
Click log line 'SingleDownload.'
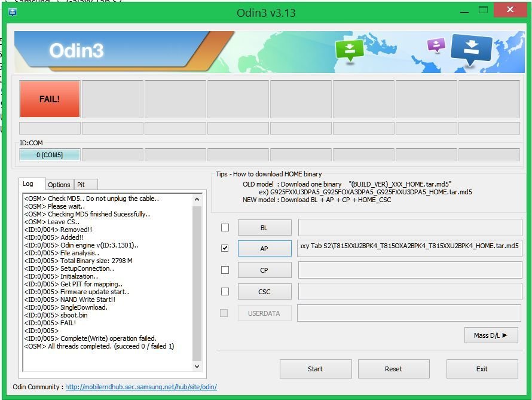click(66, 307)
